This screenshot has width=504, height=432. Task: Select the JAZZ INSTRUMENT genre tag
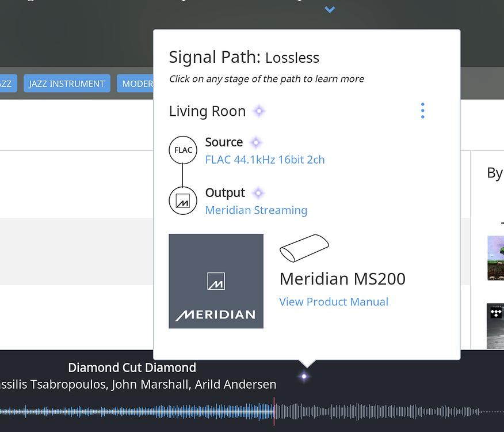[66, 84]
